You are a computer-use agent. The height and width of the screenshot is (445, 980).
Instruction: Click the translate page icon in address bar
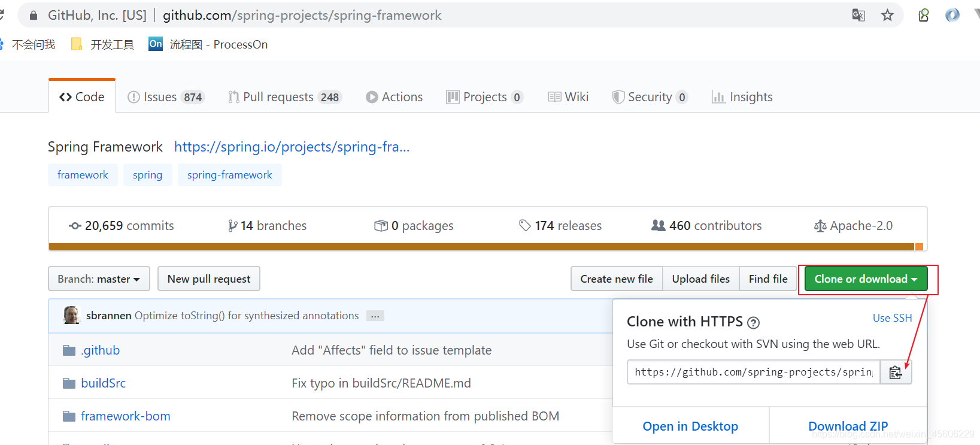(858, 15)
